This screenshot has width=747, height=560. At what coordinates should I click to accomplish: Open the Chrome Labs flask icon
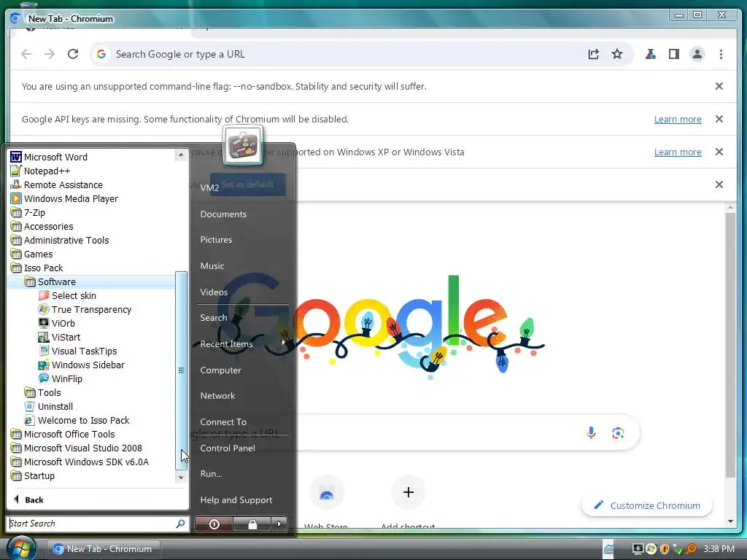tap(650, 54)
